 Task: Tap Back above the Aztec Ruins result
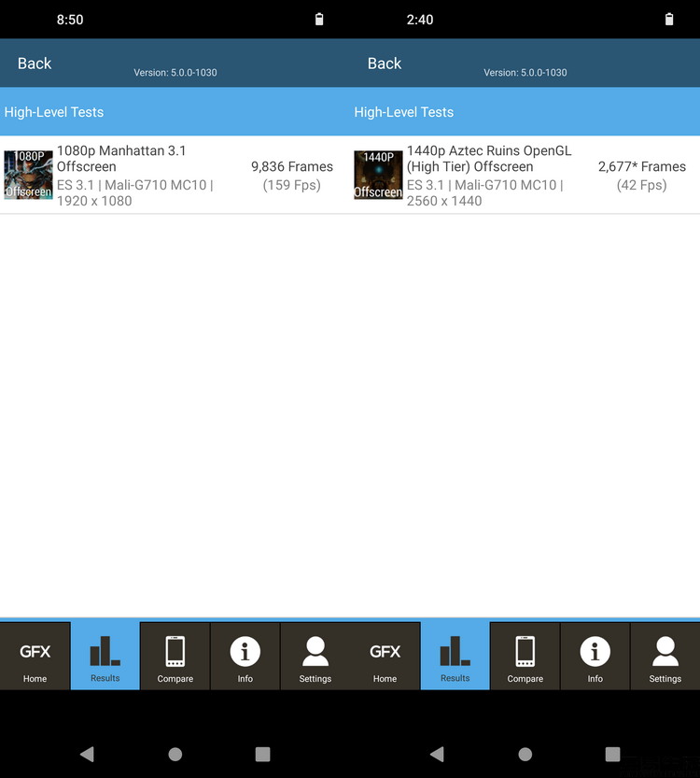tap(385, 64)
